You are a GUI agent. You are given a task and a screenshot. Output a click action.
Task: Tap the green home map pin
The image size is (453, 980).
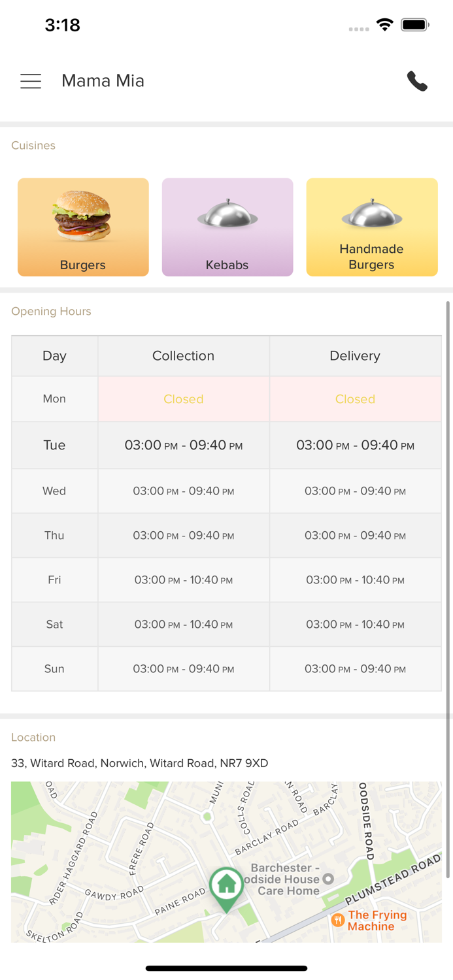pyautogui.click(x=226, y=887)
